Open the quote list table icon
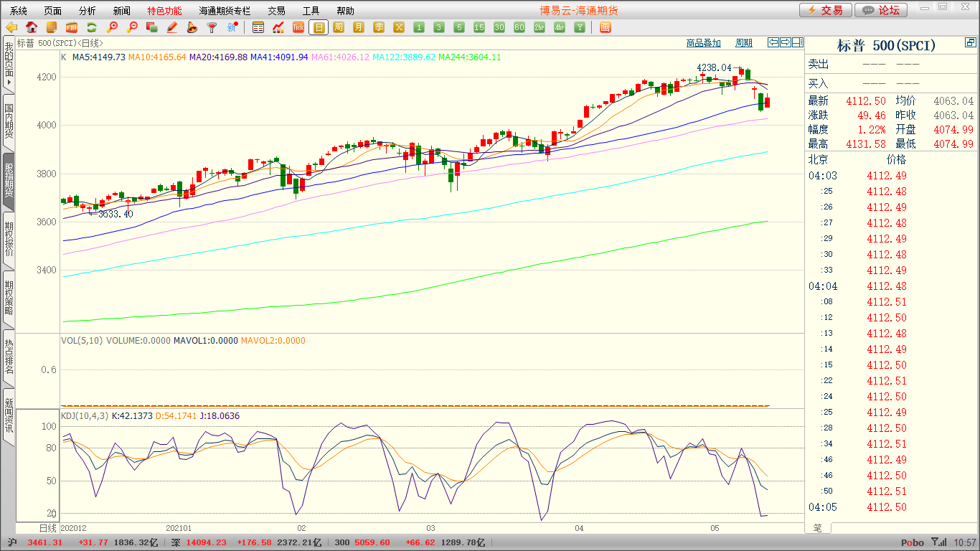 pyautogui.click(x=258, y=27)
